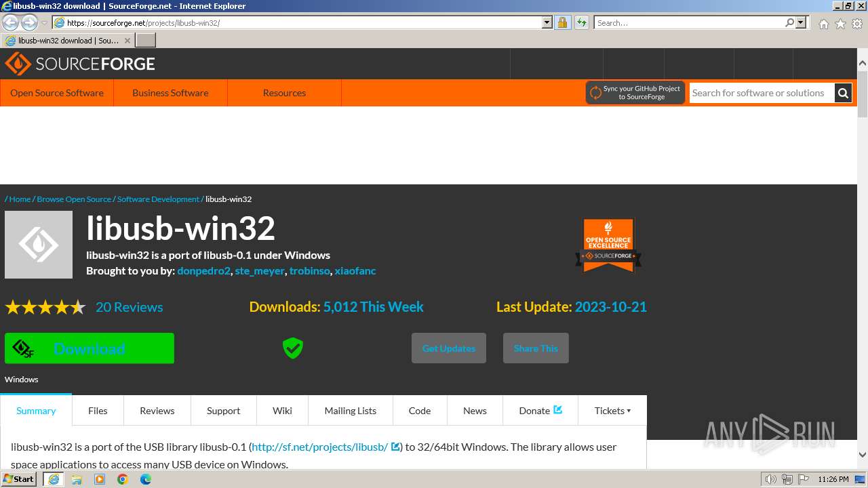The image size is (868, 488).
Task: Open the News tab
Action: pos(475,411)
